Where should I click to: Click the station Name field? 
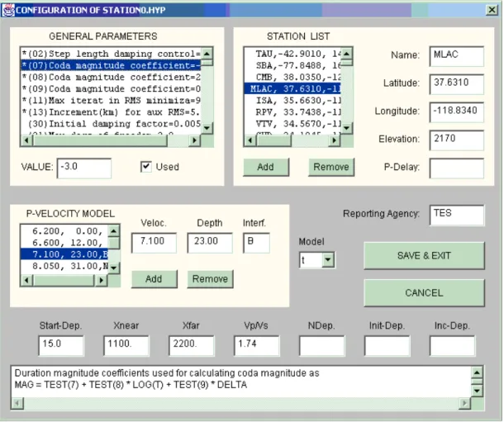[x=456, y=56]
